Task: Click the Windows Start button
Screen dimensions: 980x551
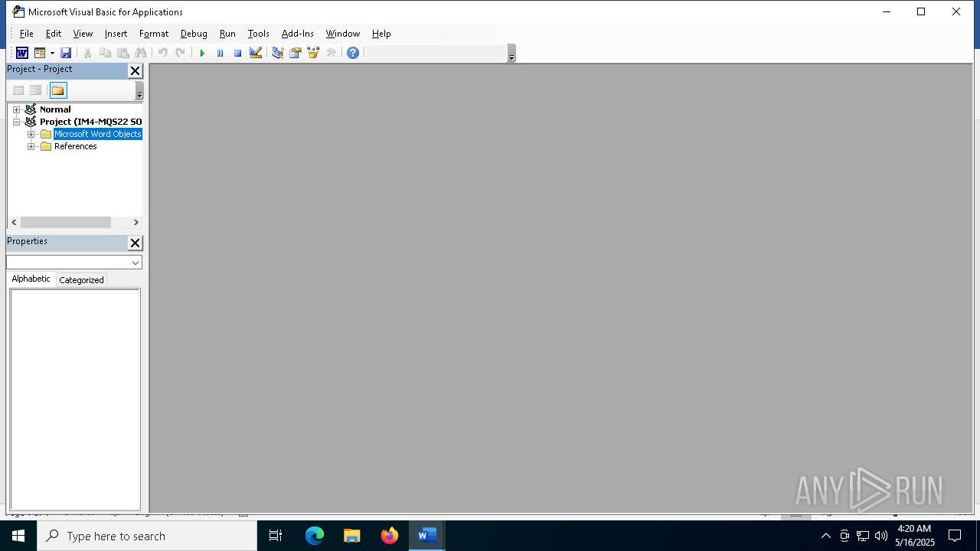Action: 18,536
